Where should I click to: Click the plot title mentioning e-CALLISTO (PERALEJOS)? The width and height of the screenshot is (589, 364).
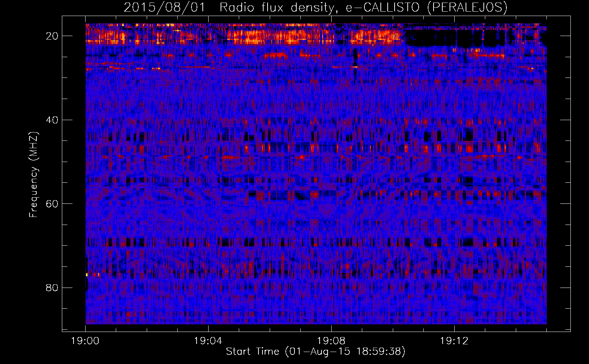point(315,7)
